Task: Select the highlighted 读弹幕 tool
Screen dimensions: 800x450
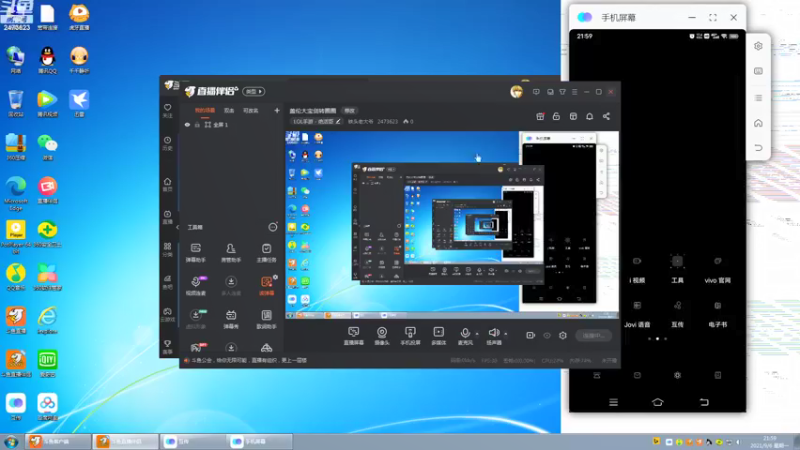Action: click(266, 286)
